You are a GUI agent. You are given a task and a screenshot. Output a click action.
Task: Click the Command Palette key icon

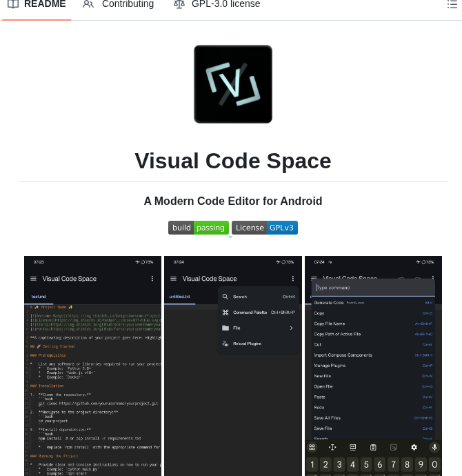[x=225, y=313]
